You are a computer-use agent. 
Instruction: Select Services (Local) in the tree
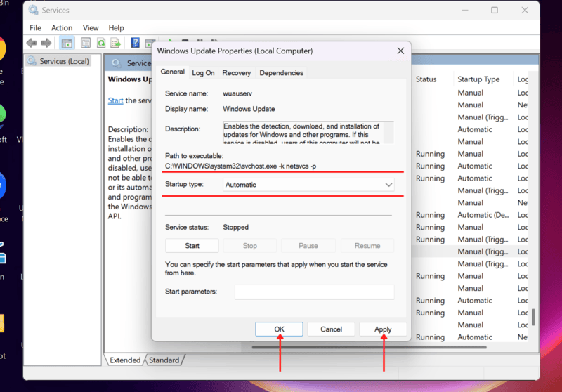63,61
